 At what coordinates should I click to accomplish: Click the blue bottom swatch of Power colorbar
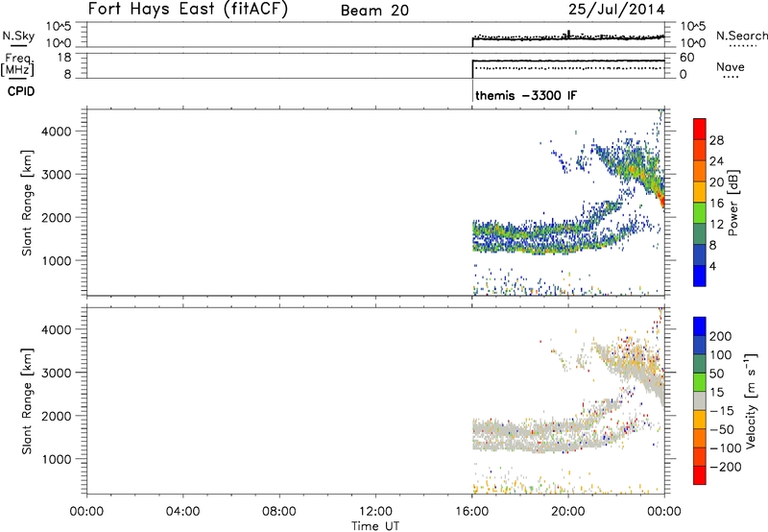click(700, 276)
